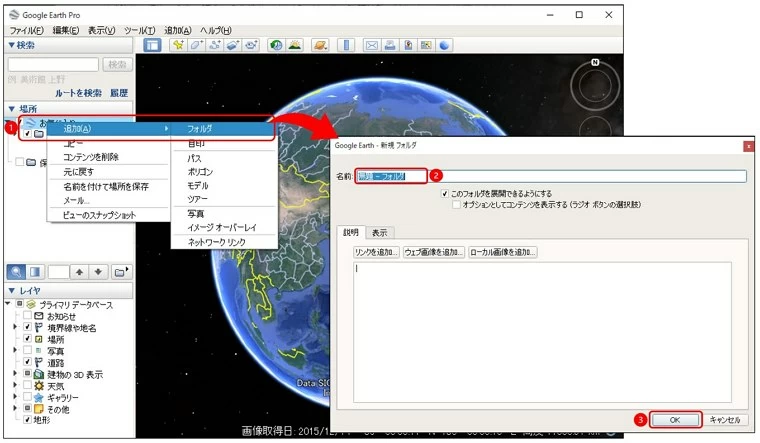The height and width of the screenshot is (443, 760).
Task: Show historical imagery clock icon
Action: point(276,45)
